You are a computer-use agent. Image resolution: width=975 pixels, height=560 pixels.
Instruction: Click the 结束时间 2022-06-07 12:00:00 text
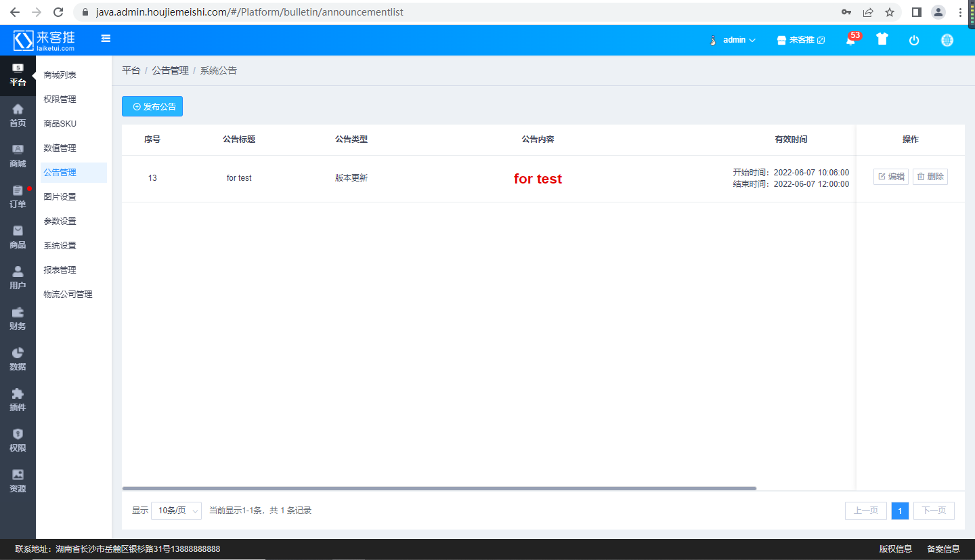(x=791, y=184)
